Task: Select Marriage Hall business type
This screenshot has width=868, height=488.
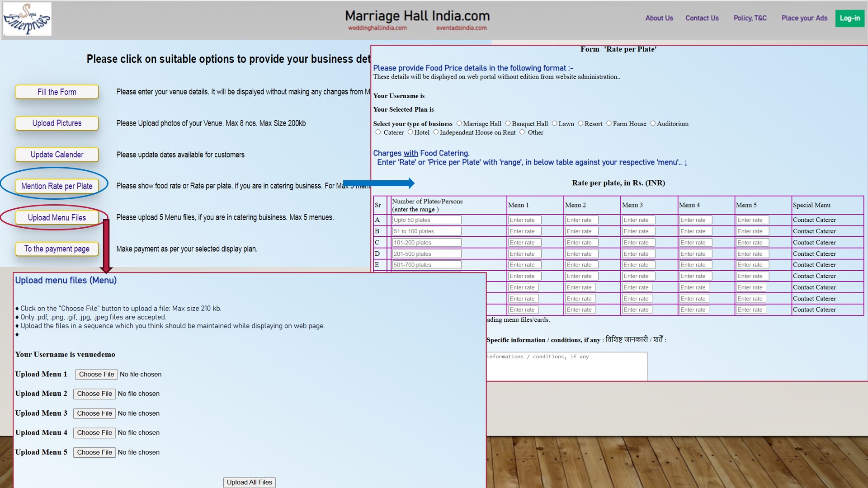Action: pyautogui.click(x=459, y=123)
